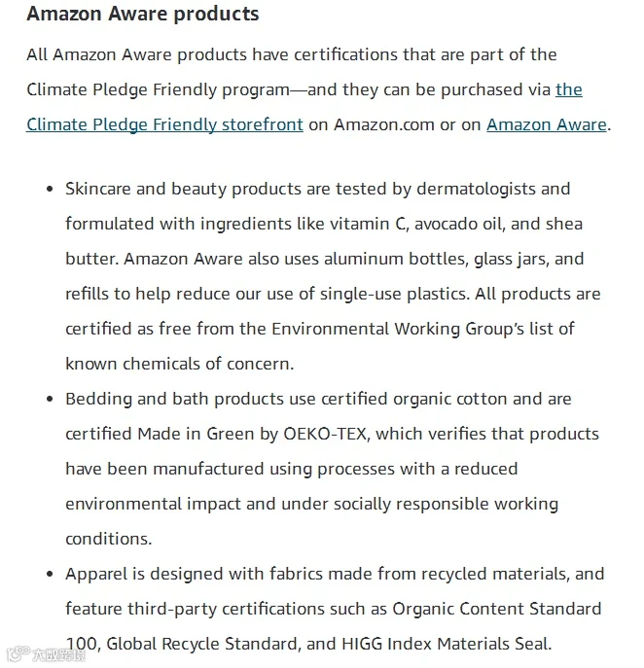Screen dimensions: 644x668
Task: Click the word "dermatologists" in first bullet
Action: click(476, 190)
